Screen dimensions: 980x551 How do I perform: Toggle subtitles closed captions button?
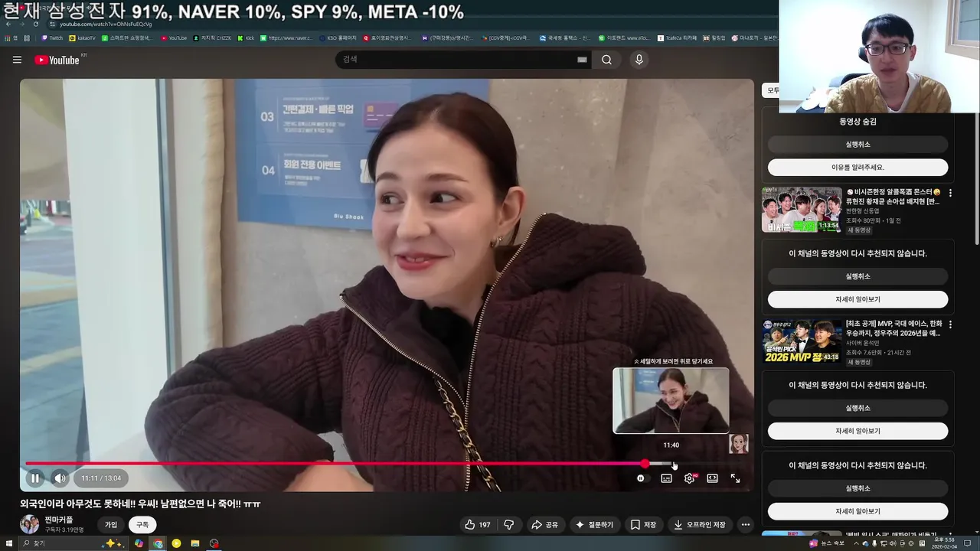666,478
